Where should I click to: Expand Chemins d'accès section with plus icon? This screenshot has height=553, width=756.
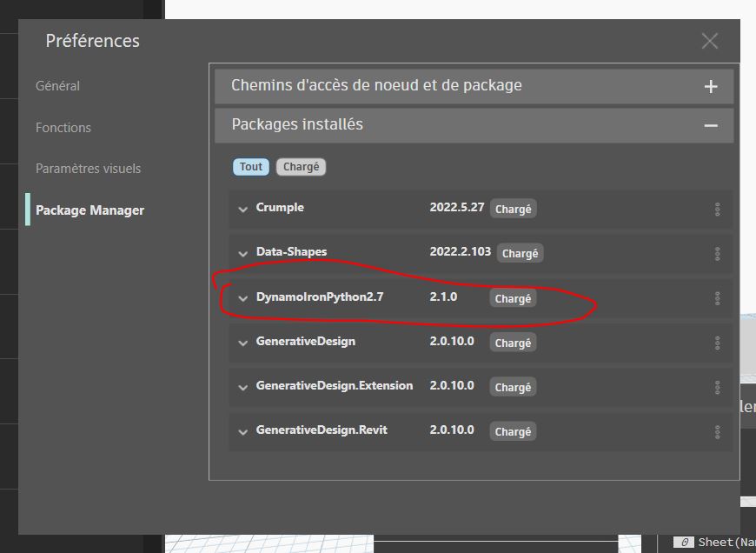click(711, 86)
